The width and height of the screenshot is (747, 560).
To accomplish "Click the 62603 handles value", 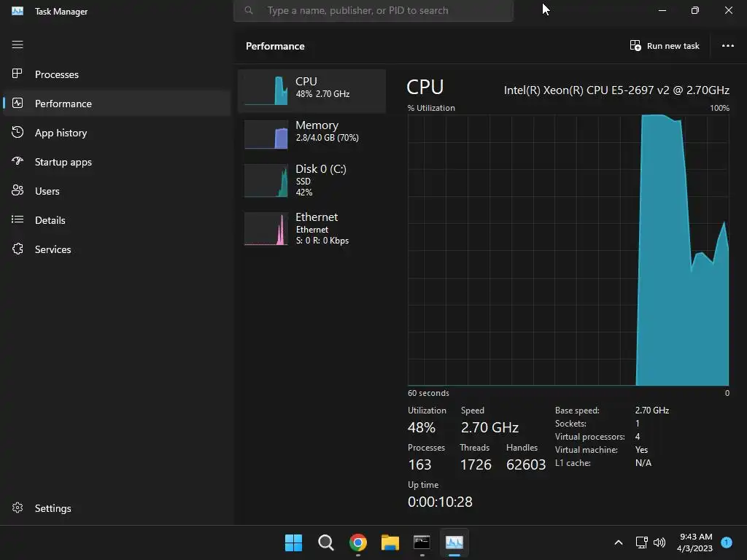I will point(526,464).
